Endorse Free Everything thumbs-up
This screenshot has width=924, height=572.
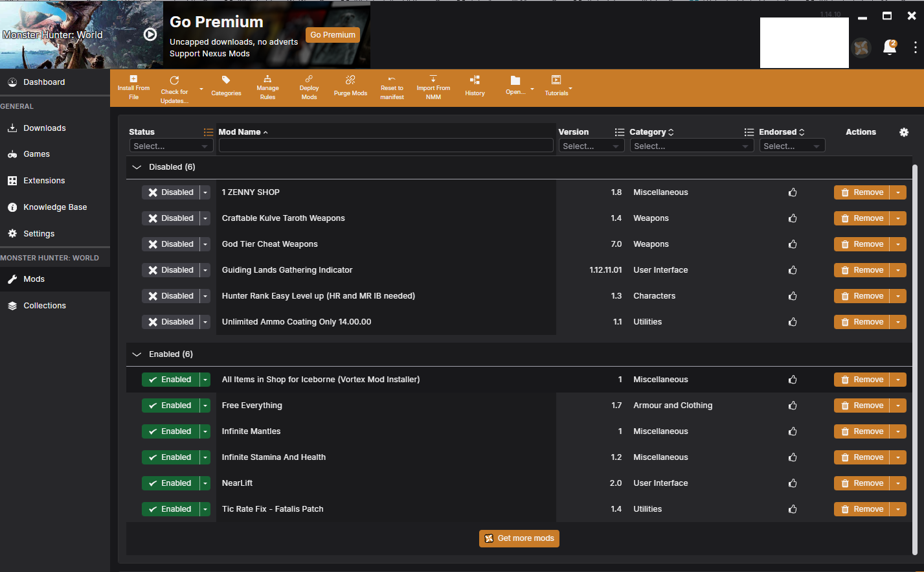(x=793, y=406)
